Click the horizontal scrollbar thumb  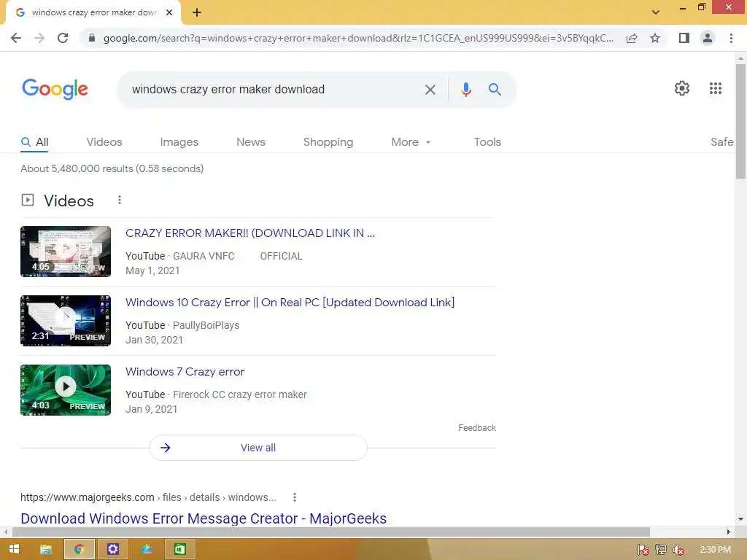(x=331, y=532)
